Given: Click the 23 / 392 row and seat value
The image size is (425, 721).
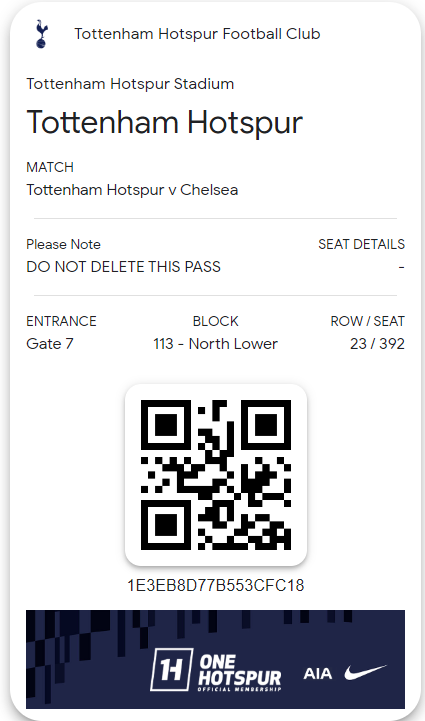Looking at the screenshot, I should 377,343.
